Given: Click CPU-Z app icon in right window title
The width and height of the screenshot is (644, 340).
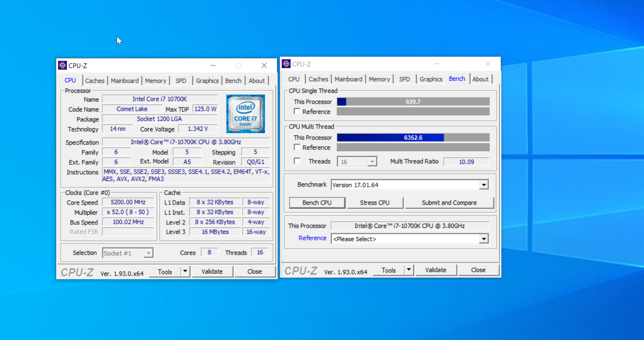Looking at the screenshot, I should 286,64.
